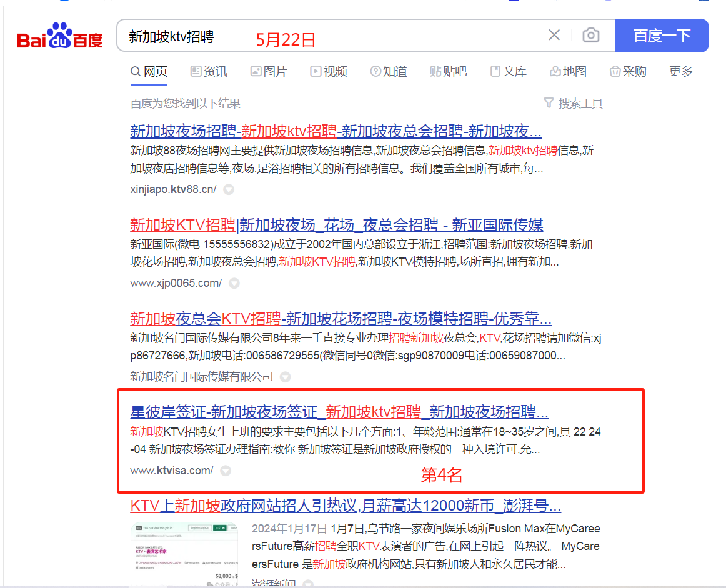Expand options beside www.ktvisa.com
Viewport: 726px width, 588px height.
tap(225, 471)
